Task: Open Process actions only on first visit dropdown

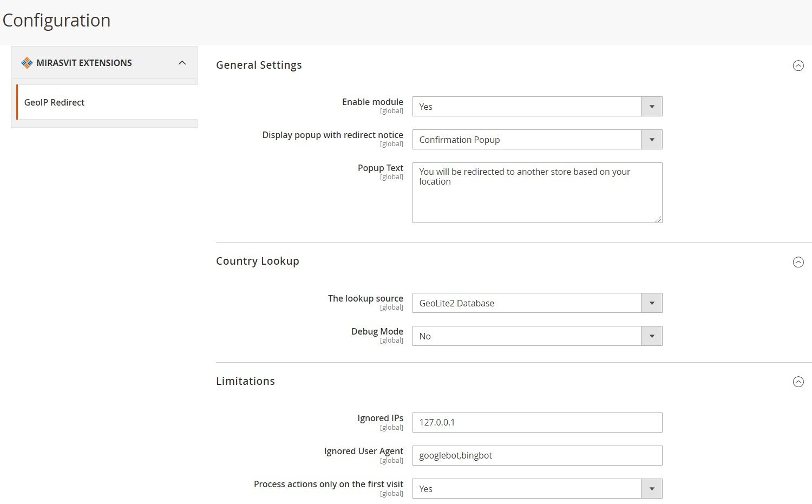Action: point(537,489)
